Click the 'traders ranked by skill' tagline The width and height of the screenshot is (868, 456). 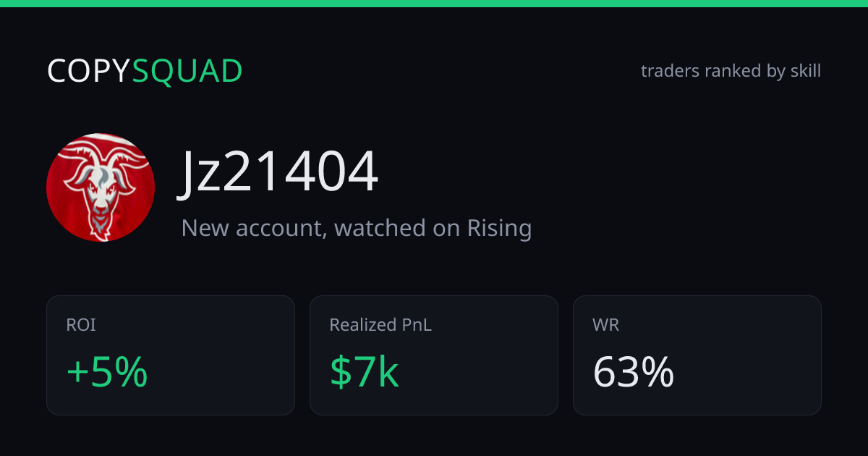click(731, 71)
